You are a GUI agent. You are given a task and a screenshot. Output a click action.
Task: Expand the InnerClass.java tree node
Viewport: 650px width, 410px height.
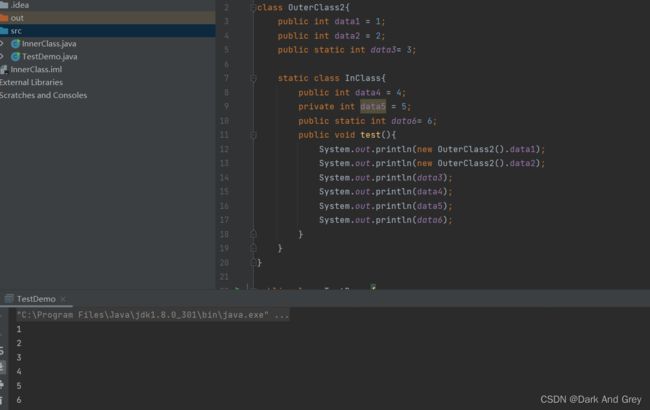[x=2, y=43]
